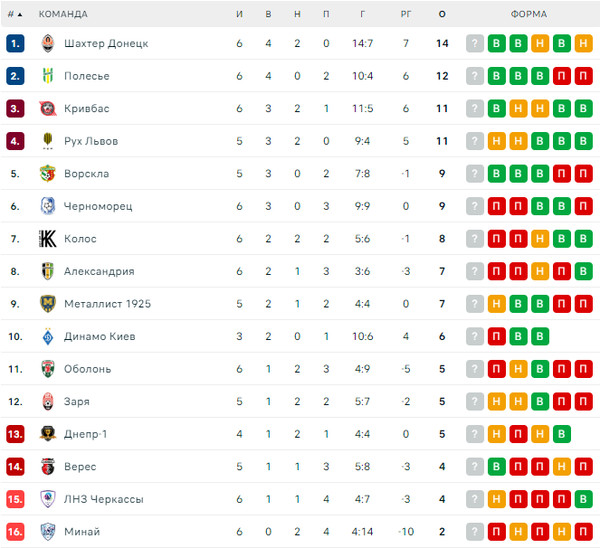Click Динамо Киев's red П form badge
Viewport: 600px width, 548px height.
[497, 336]
